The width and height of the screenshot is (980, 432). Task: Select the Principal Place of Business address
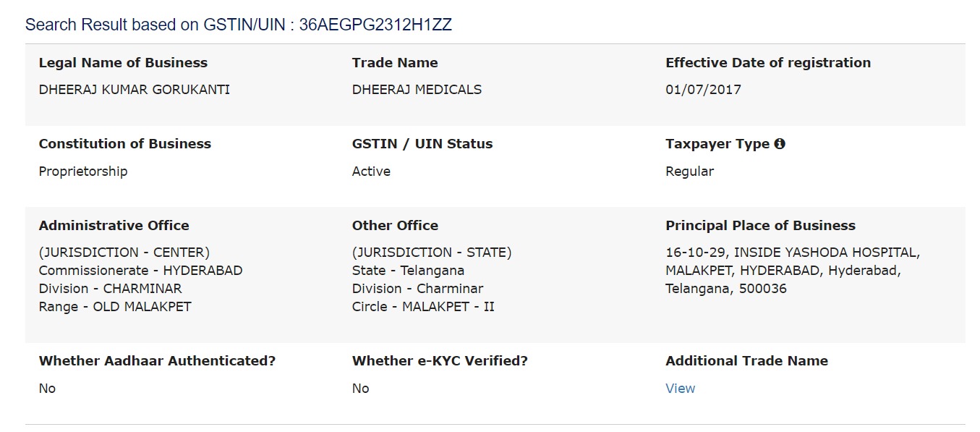click(793, 271)
